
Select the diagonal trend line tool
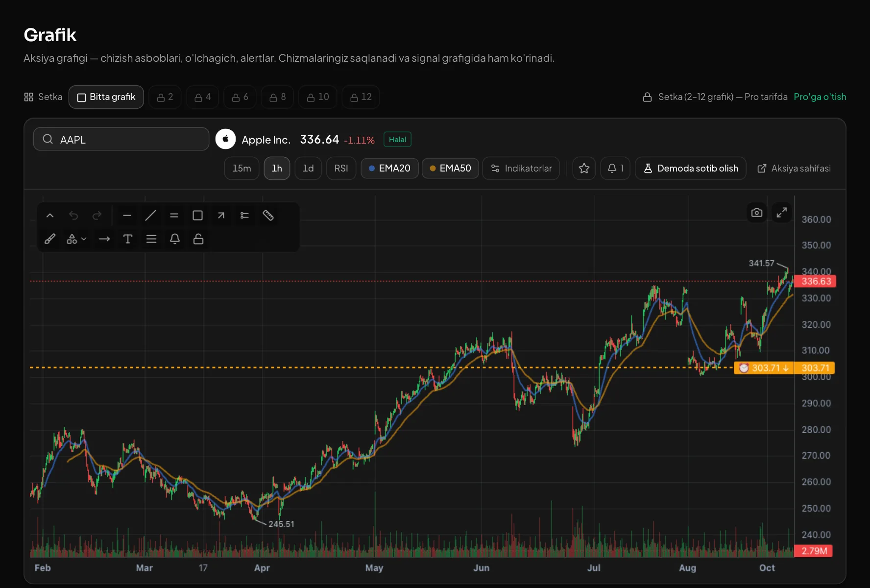click(x=150, y=216)
